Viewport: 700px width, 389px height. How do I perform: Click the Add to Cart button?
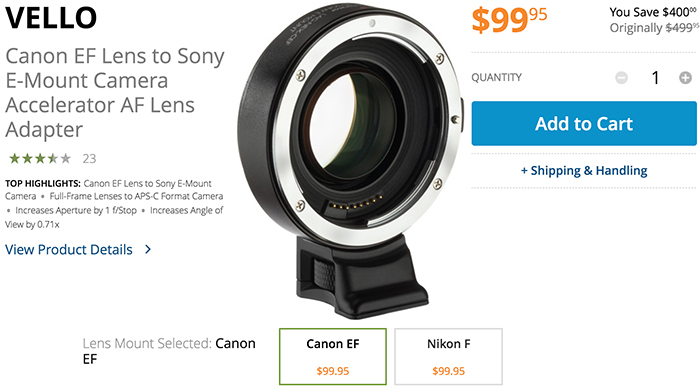[x=584, y=123]
